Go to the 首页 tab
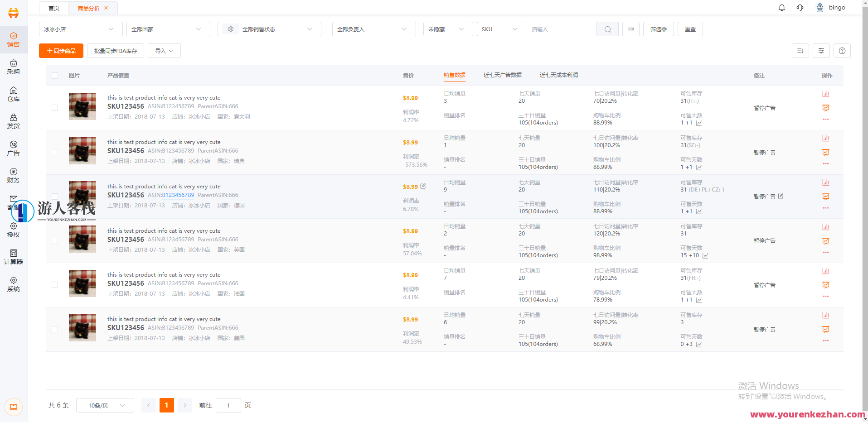868x422 pixels. pyautogui.click(x=53, y=8)
